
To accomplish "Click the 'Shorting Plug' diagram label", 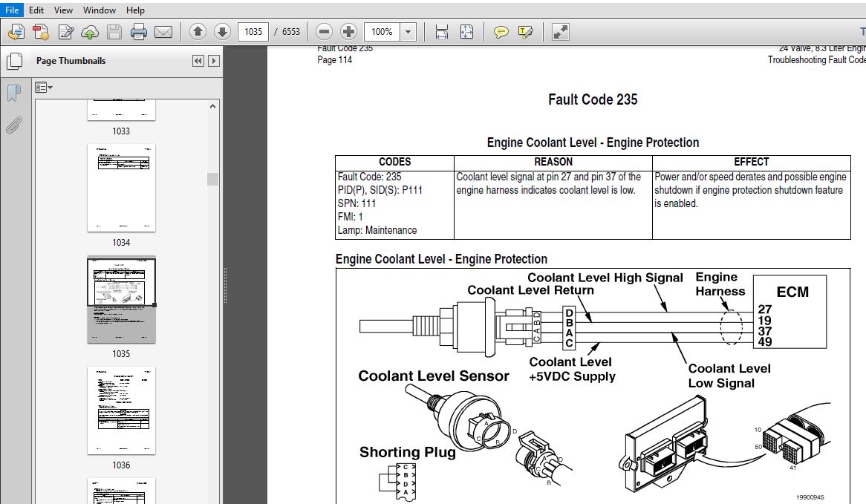I will 408,452.
